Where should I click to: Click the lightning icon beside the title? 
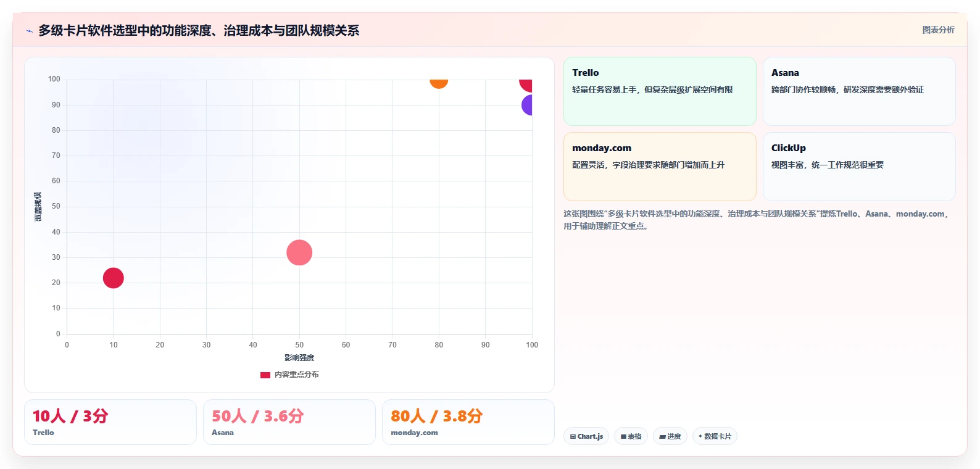click(x=29, y=31)
